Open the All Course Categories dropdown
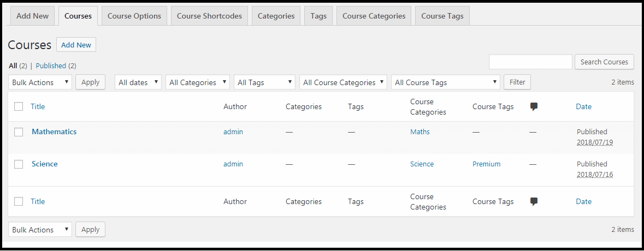644x251 pixels. [x=344, y=82]
